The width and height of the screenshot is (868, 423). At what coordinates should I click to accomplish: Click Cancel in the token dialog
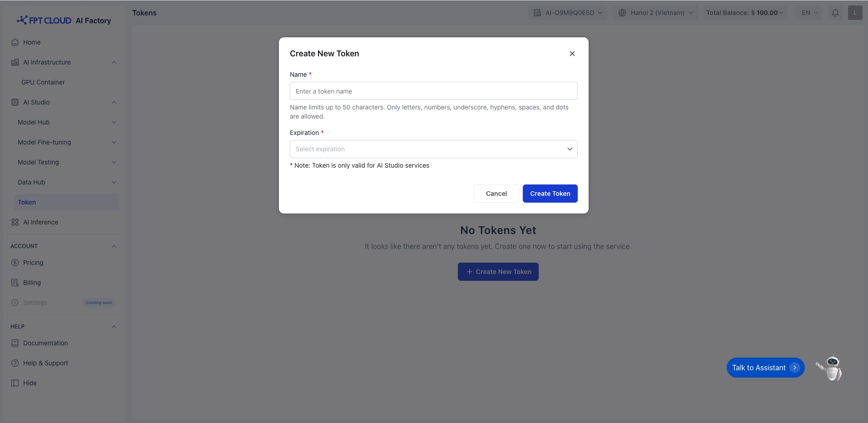pyautogui.click(x=496, y=194)
